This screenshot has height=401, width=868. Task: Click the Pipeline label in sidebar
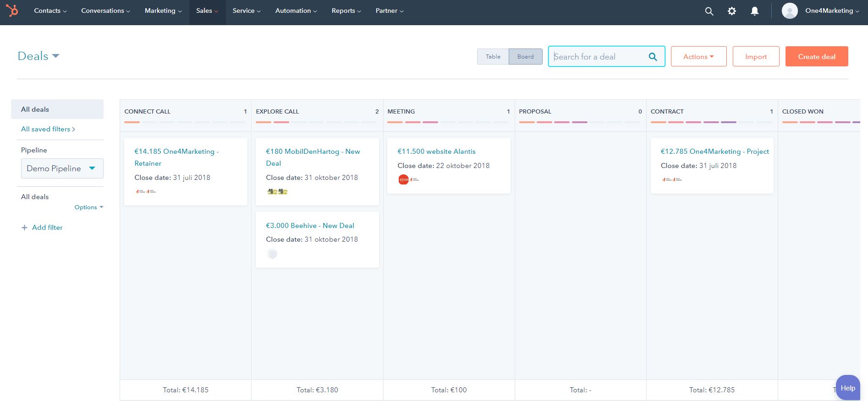tap(34, 150)
